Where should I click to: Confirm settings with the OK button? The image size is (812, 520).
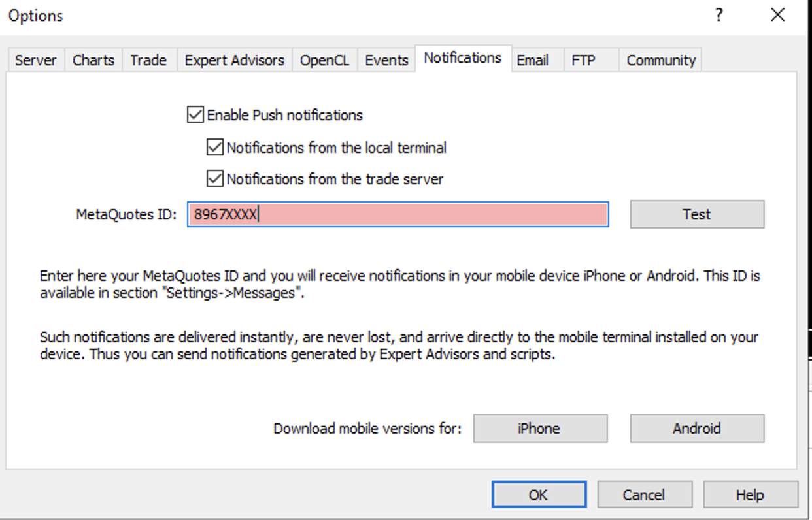pos(539,495)
